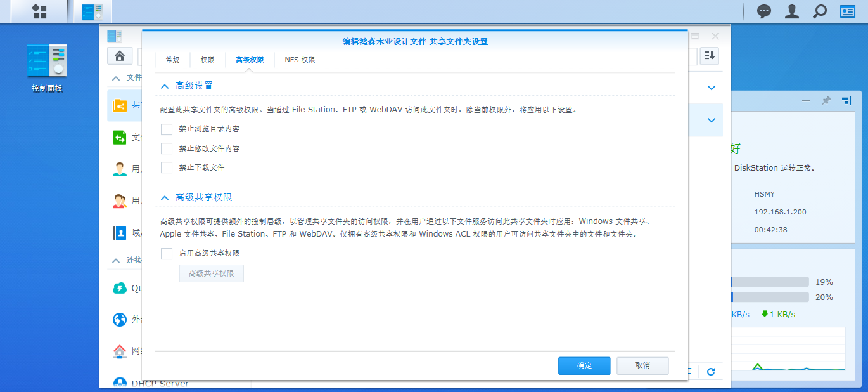The height and width of the screenshot is (392, 868).
Task: Enable 禁止浏览目录内容 checkbox
Action: (167, 129)
